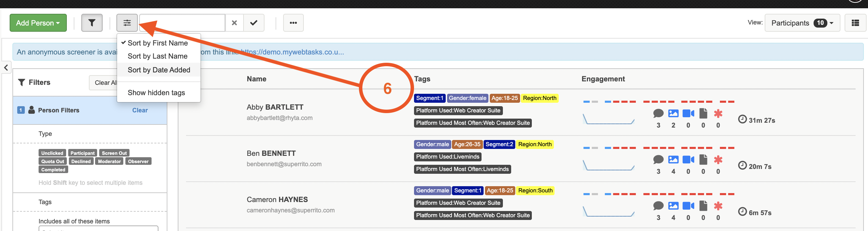
Task: Select Show hidden tags option
Action: pos(156,93)
